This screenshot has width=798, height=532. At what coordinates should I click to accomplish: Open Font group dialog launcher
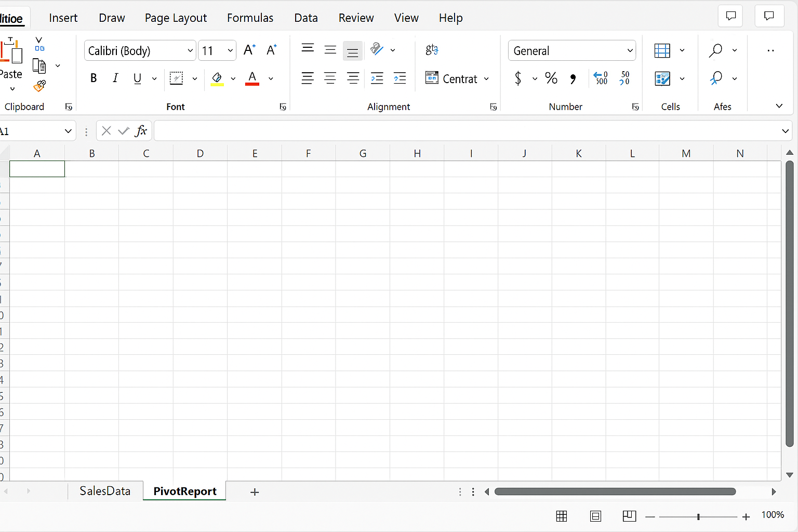283,107
